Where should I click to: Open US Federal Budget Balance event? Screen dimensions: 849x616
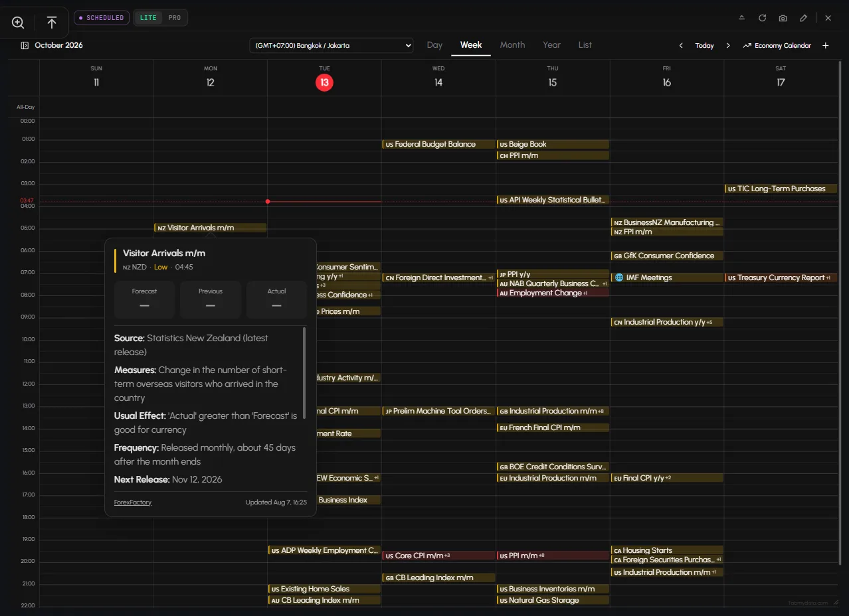438,144
